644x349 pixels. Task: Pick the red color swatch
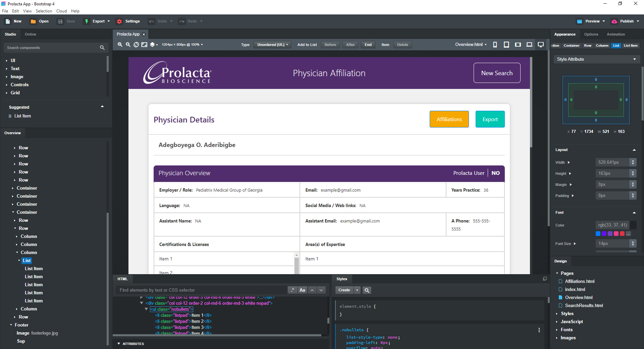click(622, 234)
